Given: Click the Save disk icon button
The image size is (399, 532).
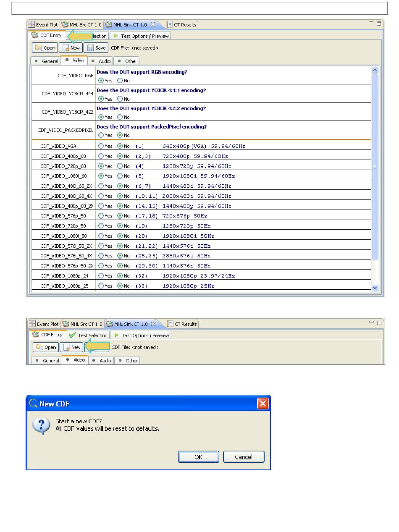Looking at the screenshot, I should [x=90, y=48].
